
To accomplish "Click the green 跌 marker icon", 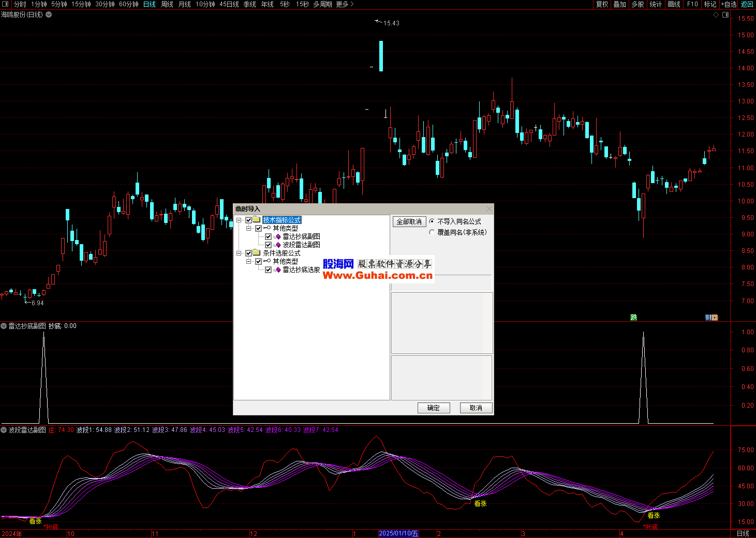I will 633,318.
